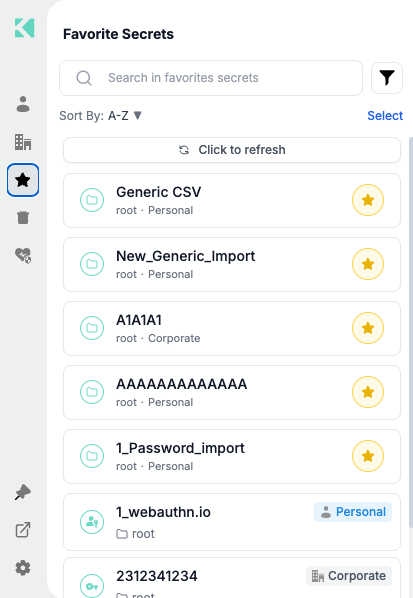Unfavorite the Generic CSV folder star

(368, 200)
